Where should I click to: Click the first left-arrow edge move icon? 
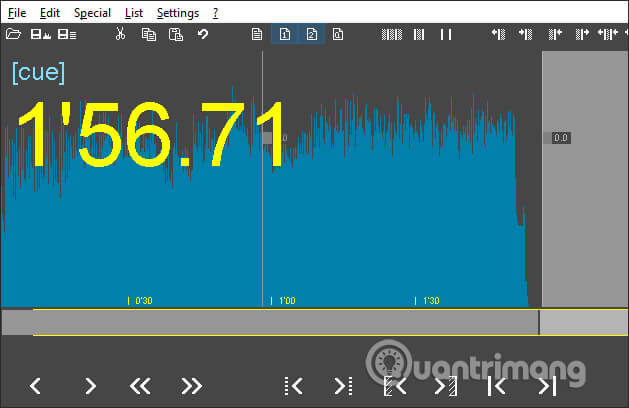point(499,35)
